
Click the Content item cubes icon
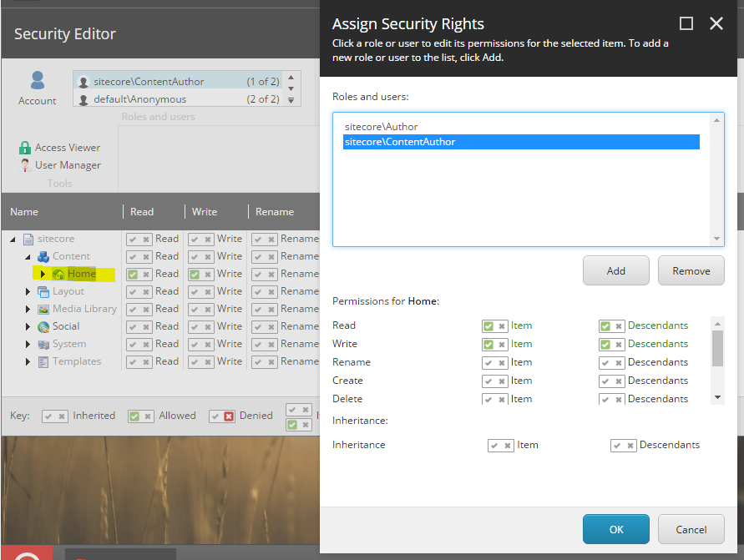(x=43, y=256)
